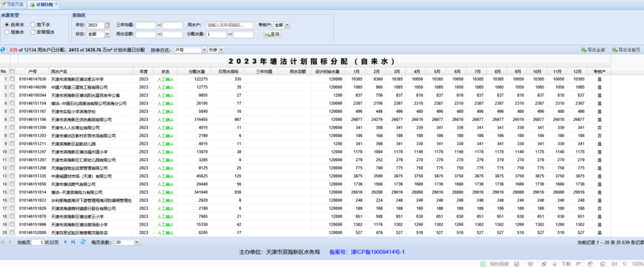Image resolution: width=644 pixels, height=267 pixels.
Task: Click the overlapping windows icon in status bar
Action: 602,263
